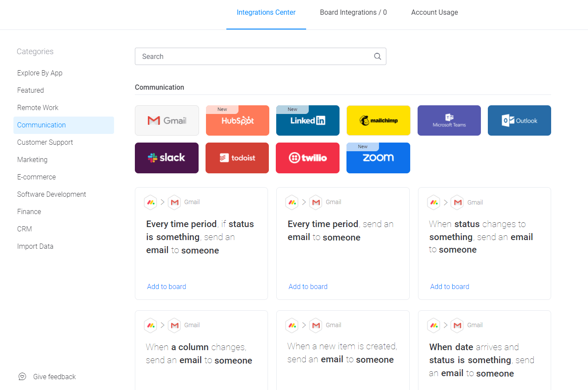Image resolution: width=588 pixels, height=390 pixels.
Task: Add to board: Every time period send email
Action: click(x=308, y=286)
